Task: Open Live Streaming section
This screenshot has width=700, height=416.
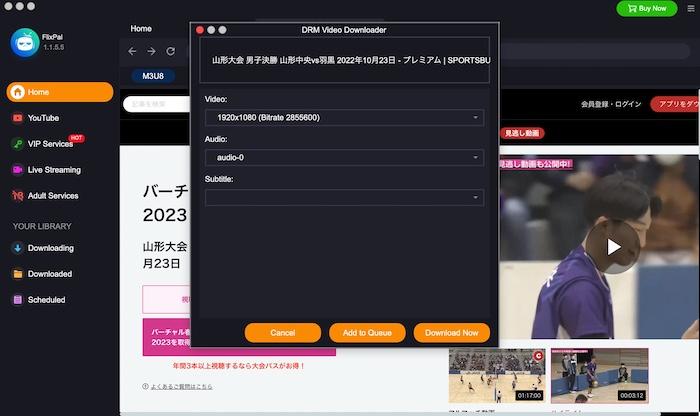Action: (54, 170)
